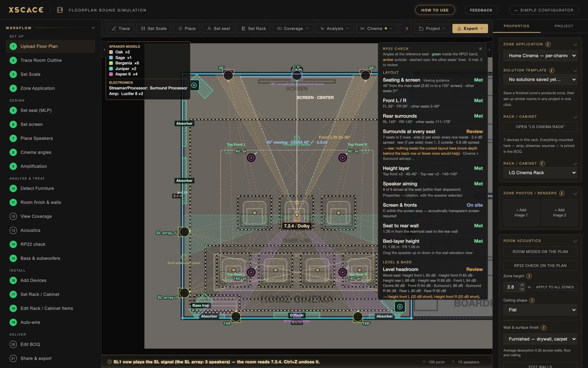Select the upper SL array speaker
Viewport: 588px width, 368px height.
pyautogui.click(x=184, y=232)
